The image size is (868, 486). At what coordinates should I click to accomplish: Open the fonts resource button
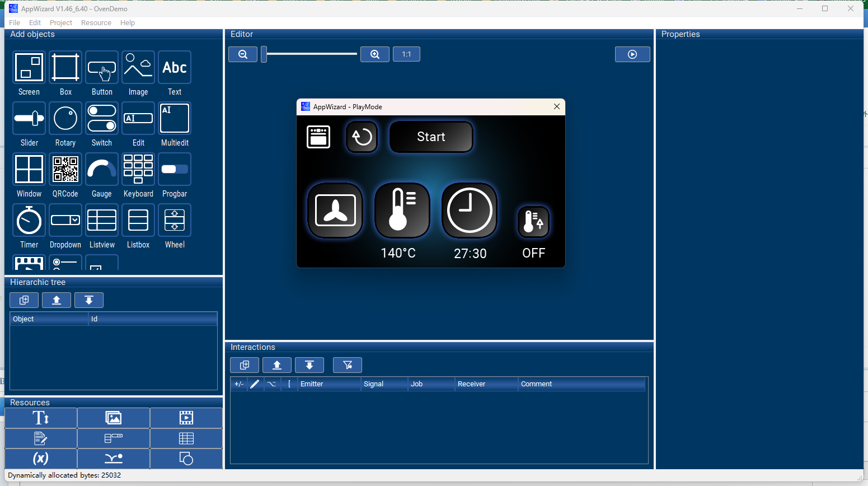[x=41, y=418]
